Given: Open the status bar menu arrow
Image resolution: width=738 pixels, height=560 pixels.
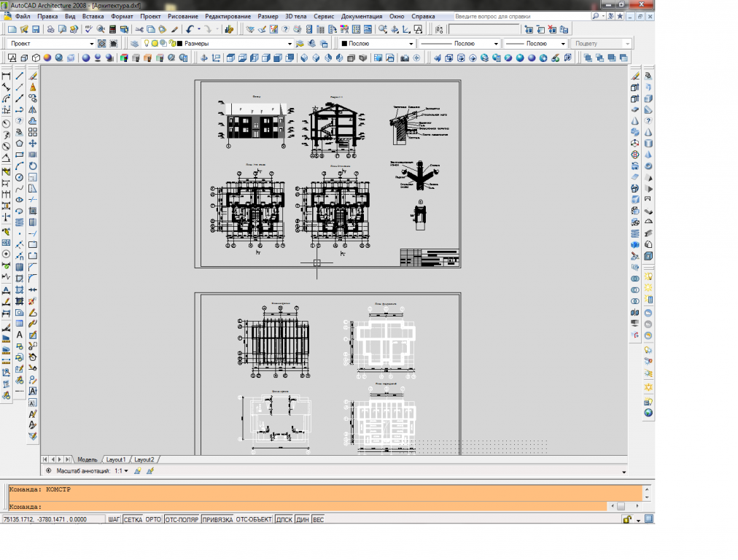Looking at the screenshot, I should click(x=638, y=520).
